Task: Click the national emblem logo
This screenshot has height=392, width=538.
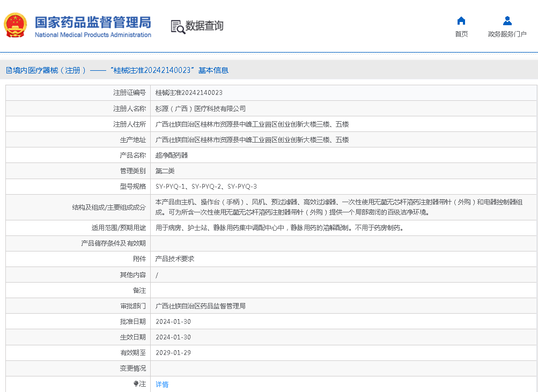Action: 16,25
